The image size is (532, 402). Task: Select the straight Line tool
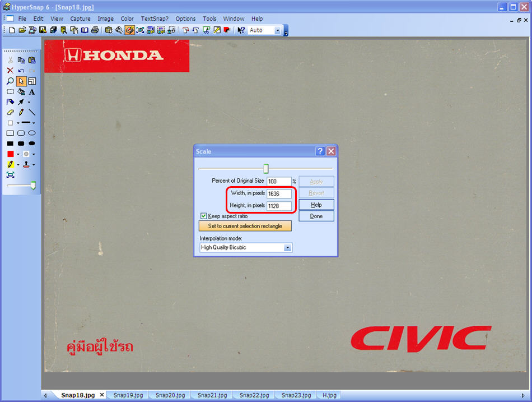pos(32,112)
